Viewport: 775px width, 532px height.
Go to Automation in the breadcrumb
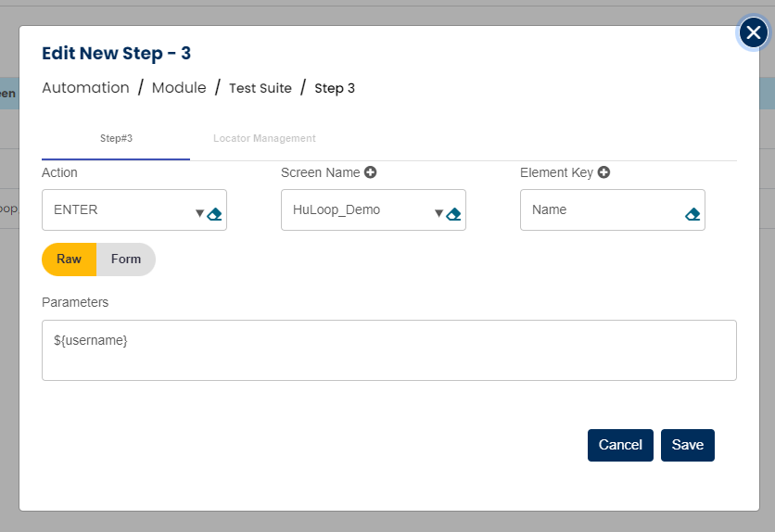coord(85,88)
